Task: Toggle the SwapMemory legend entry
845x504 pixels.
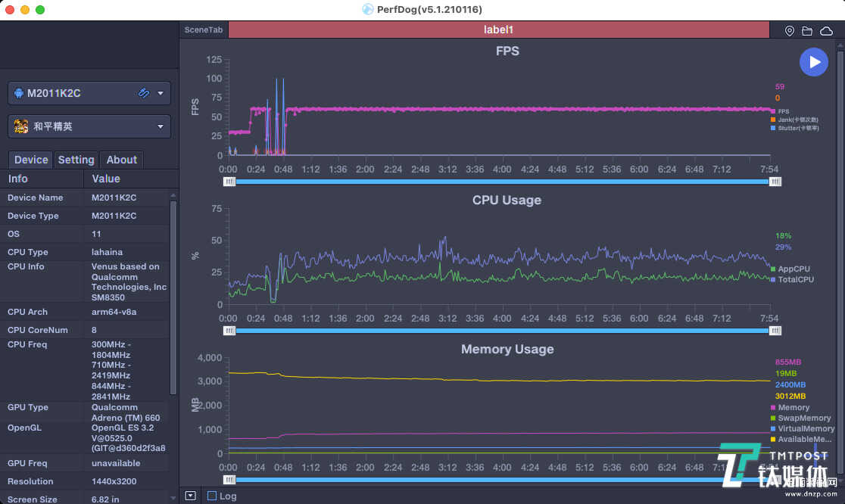Action: pyautogui.click(x=801, y=418)
